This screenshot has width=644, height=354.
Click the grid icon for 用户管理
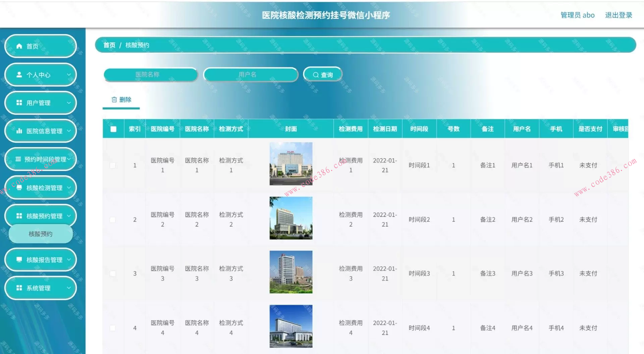click(19, 103)
